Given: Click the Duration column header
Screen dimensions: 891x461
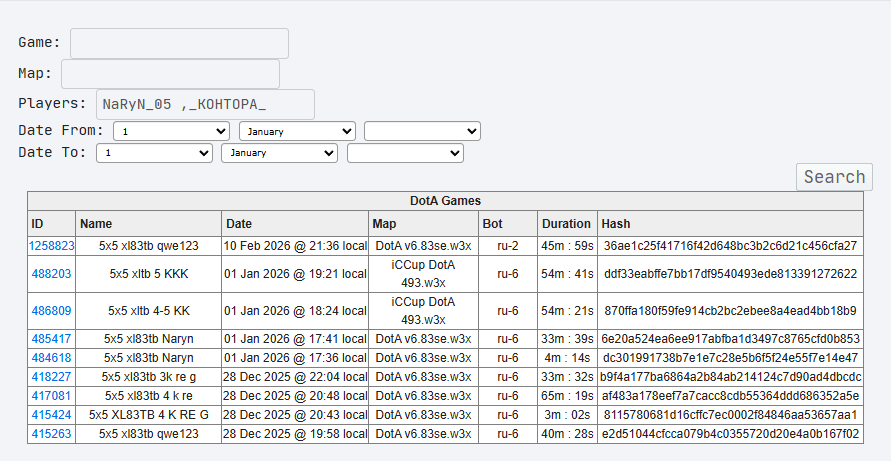Looking at the screenshot, I should point(566,224).
